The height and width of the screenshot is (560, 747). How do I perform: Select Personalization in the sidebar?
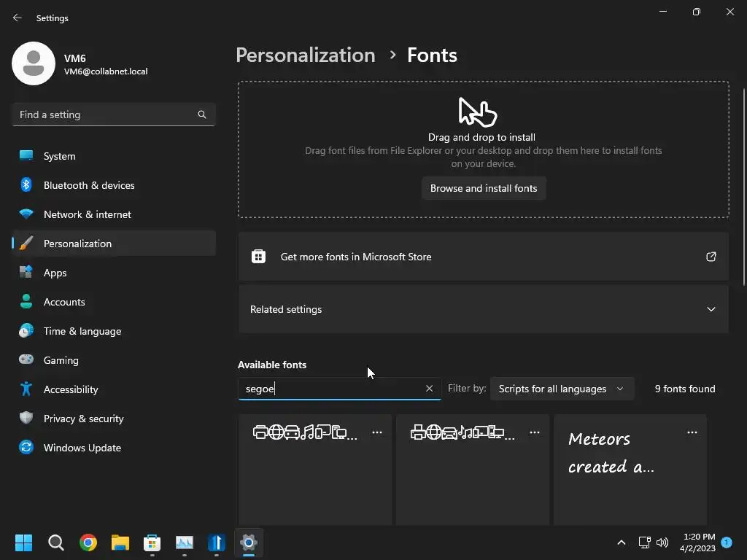click(x=114, y=244)
